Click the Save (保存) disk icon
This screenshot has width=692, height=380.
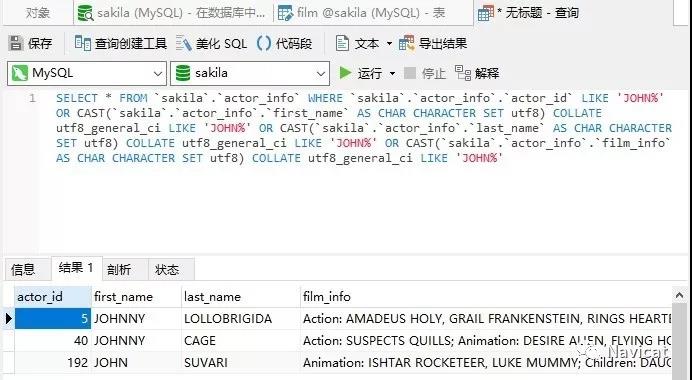coord(16,43)
